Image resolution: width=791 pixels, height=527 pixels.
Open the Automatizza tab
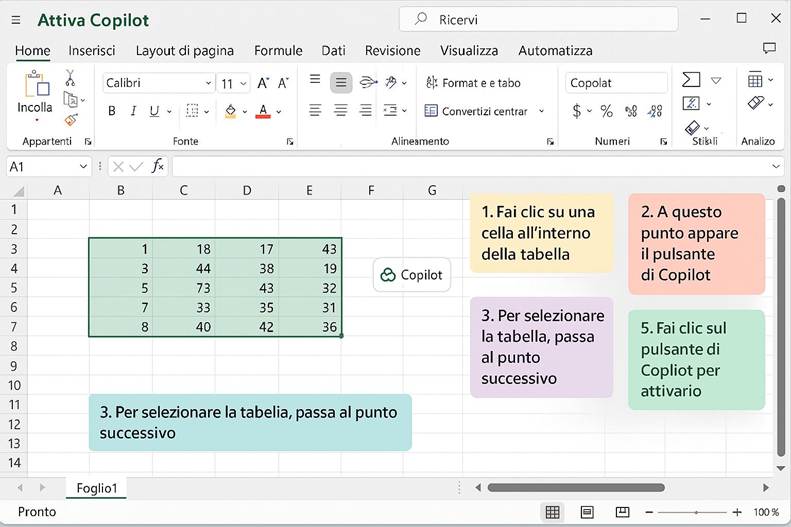(x=555, y=51)
